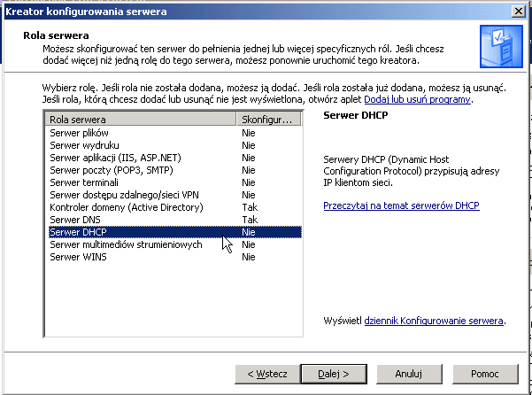This screenshot has height=395, width=532.
Task: Open Przeczytaj na temat serwerów DHCP link
Action: tap(401, 205)
